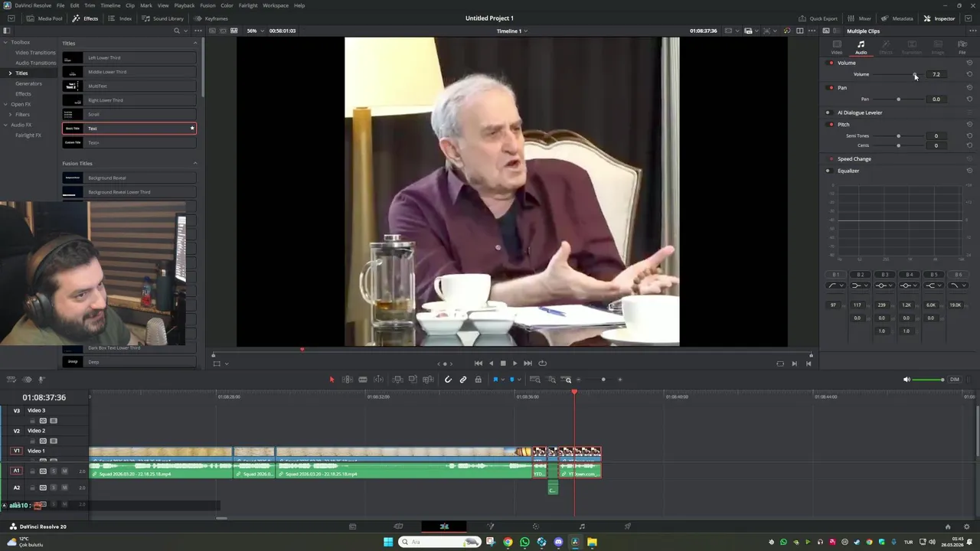Collapse the Toolbox tree

5,42
